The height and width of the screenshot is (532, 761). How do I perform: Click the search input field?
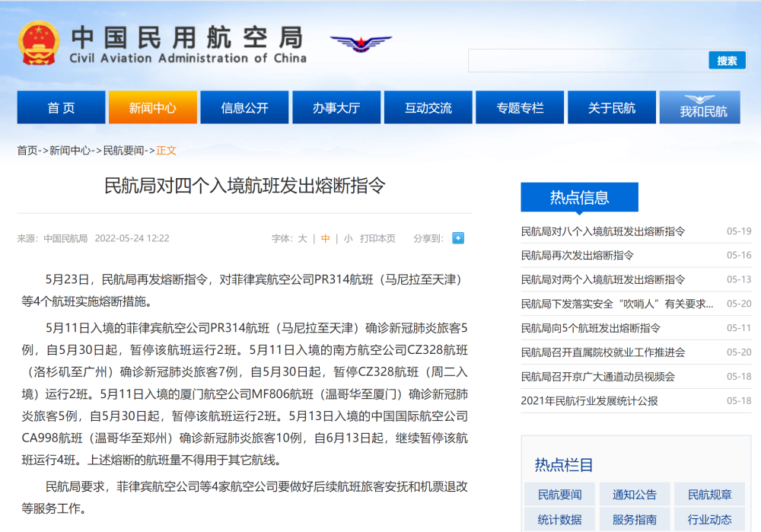coord(587,61)
